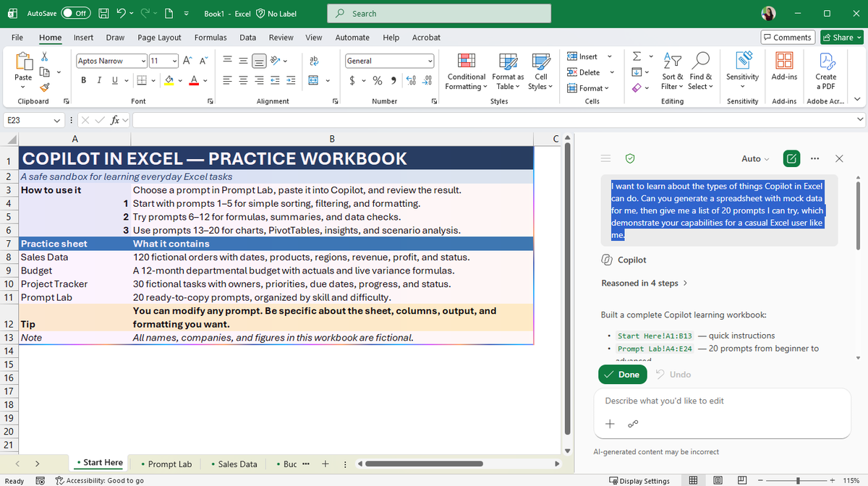Toggle Underline formatting
The height and width of the screenshot is (486, 868).
(x=115, y=80)
